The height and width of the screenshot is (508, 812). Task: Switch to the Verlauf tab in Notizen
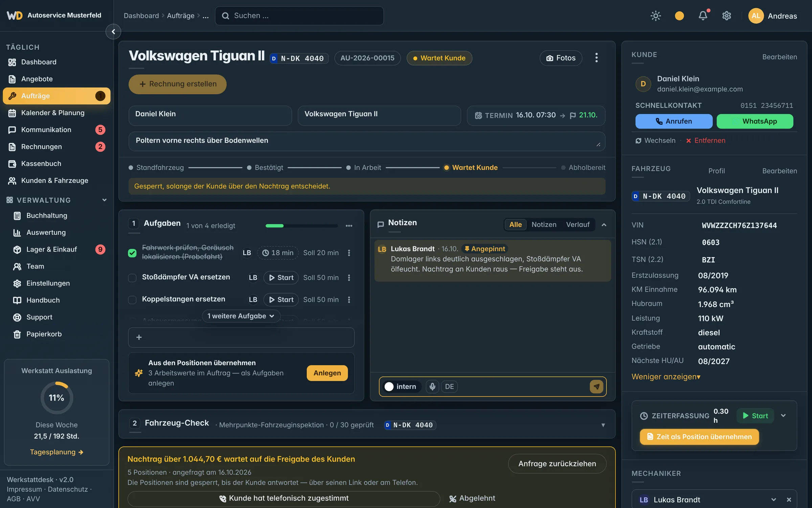point(578,224)
